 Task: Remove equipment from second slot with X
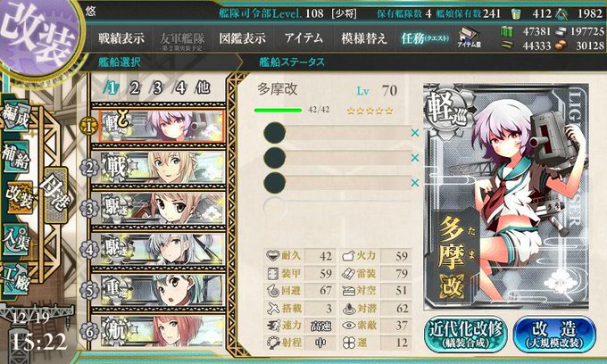point(414,157)
